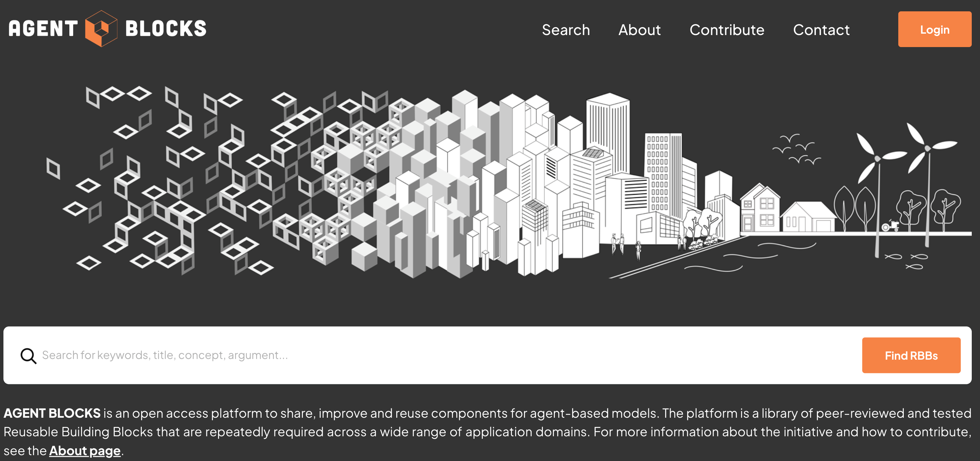Screen dimensions: 980x461
Task: Open the Contribute page from navigation
Action: (727, 30)
